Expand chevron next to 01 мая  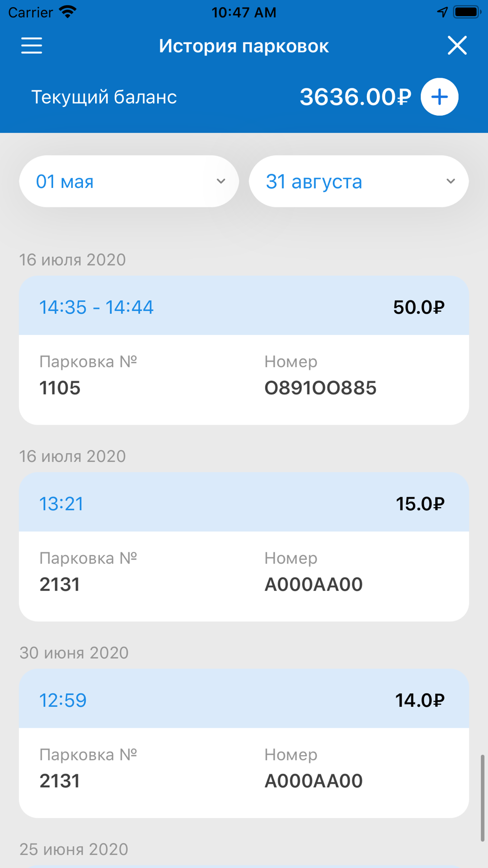(x=221, y=181)
